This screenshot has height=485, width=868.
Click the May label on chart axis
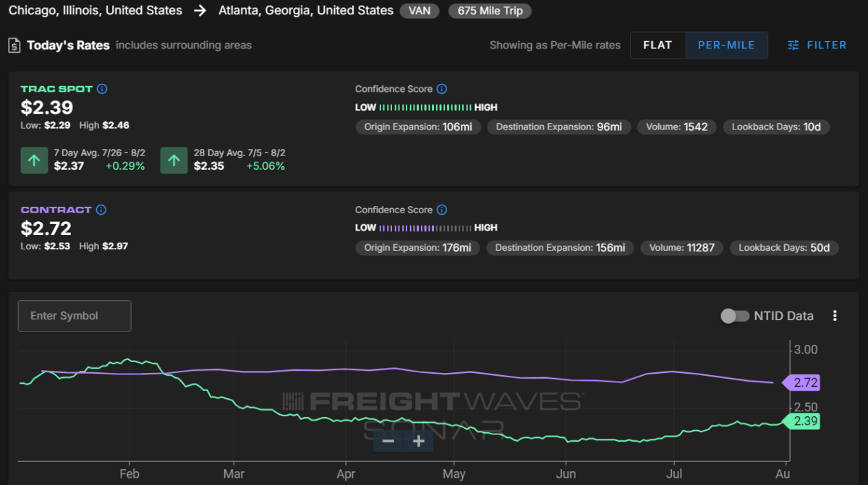point(454,474)
